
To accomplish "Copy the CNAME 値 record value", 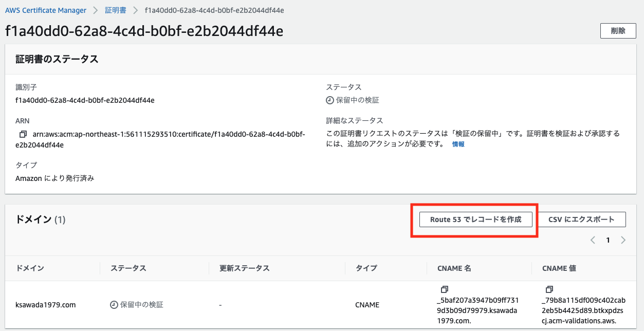I will tap(549, 289).
